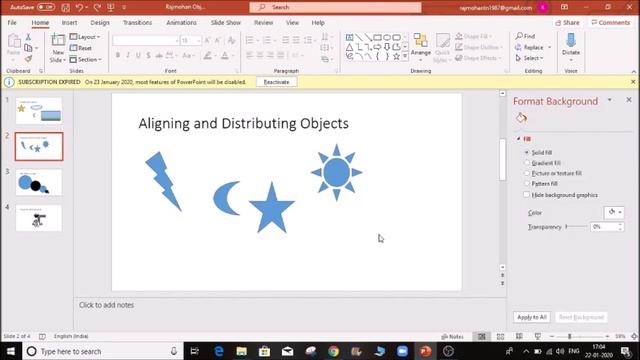Click the New Slide icon
This screenshot has height=360, width=640.
(58, 40)
